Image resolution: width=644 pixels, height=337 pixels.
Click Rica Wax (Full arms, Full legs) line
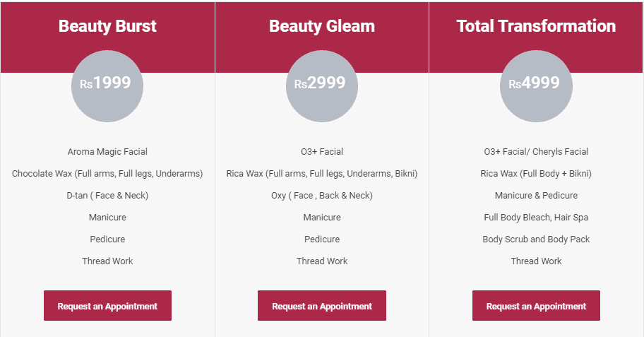coord(322,173)
